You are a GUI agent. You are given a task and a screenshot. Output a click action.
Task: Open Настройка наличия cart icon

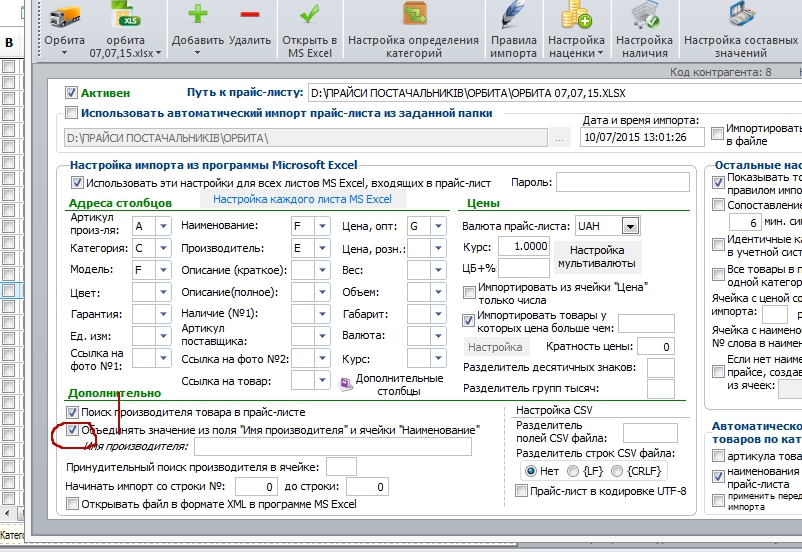pyautogui.click(x=644, y=14)
